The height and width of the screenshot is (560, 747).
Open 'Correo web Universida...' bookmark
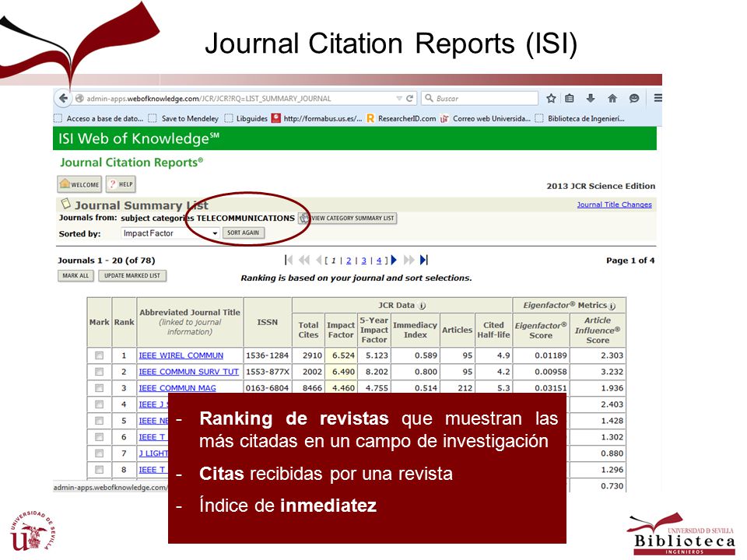pyautogui.click(x=486, y=118)
